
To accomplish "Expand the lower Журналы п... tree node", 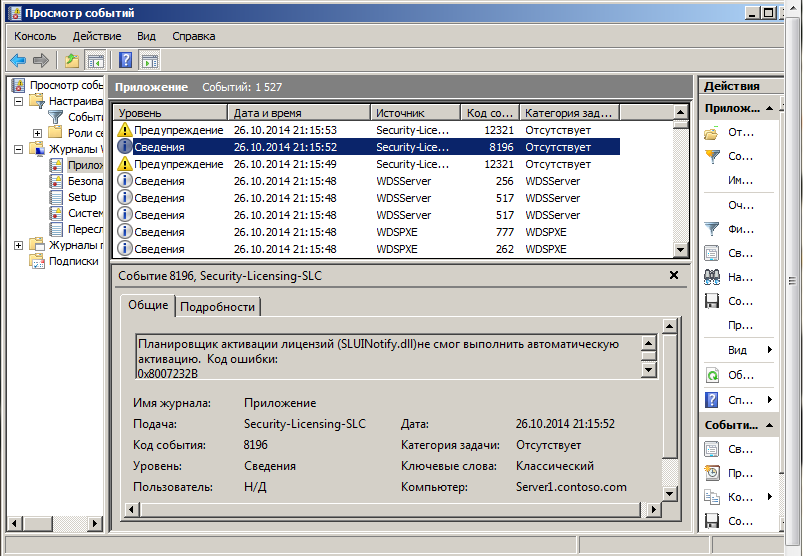I will 18,245.
